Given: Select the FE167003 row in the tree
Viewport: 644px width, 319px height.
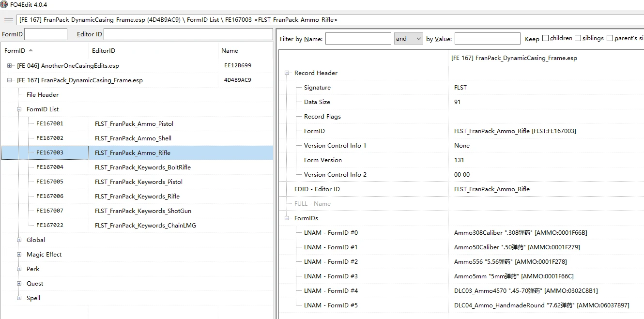Looking at the screenshot, I should pyautogui.click(x=137, y=152).
